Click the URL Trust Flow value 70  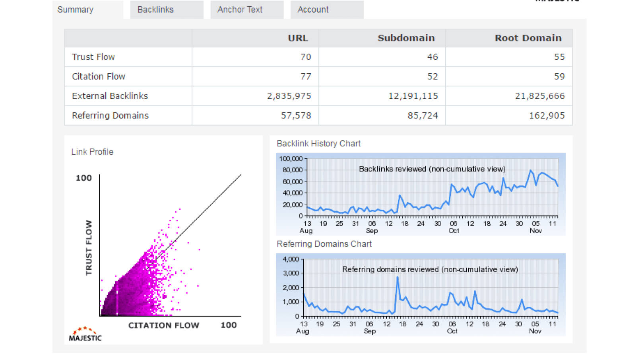tap(305, 57)
